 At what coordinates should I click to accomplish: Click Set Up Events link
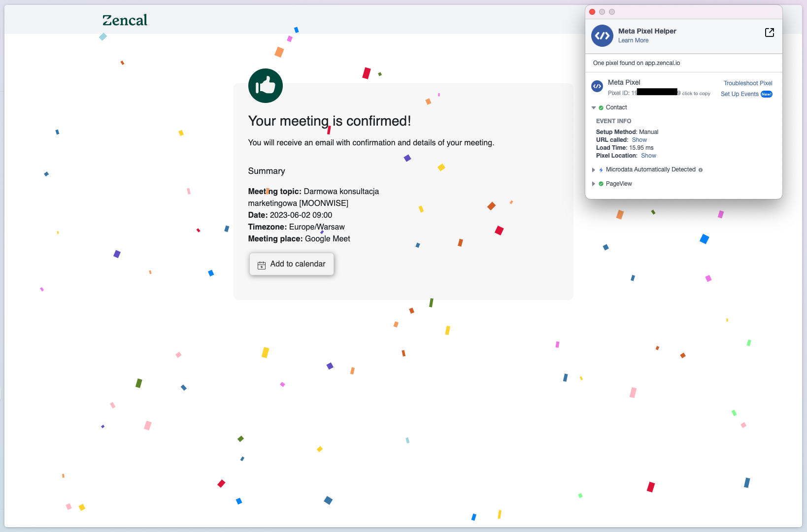point(740,94)
